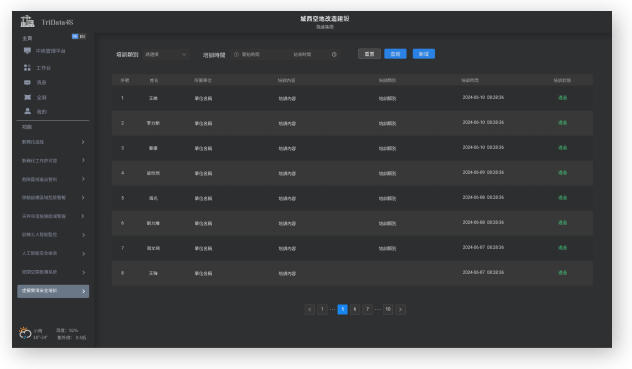Click the name cell in row 6
Viewport: 632px width, 369px height.
click(x=153, y=223)
